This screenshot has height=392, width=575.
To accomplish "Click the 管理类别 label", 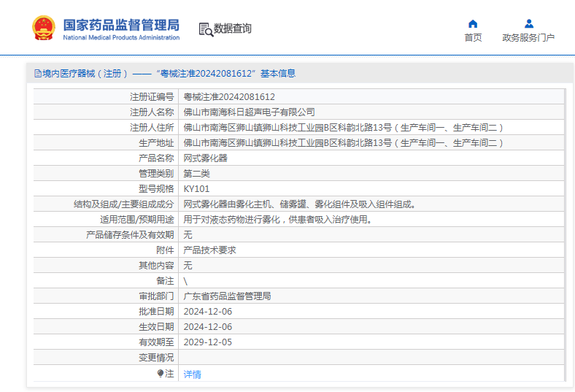I will tap(156, 174).
